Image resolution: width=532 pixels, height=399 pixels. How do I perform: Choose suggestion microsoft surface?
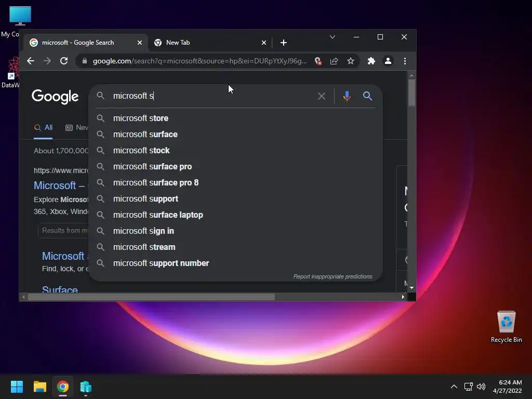pos(235,135)
